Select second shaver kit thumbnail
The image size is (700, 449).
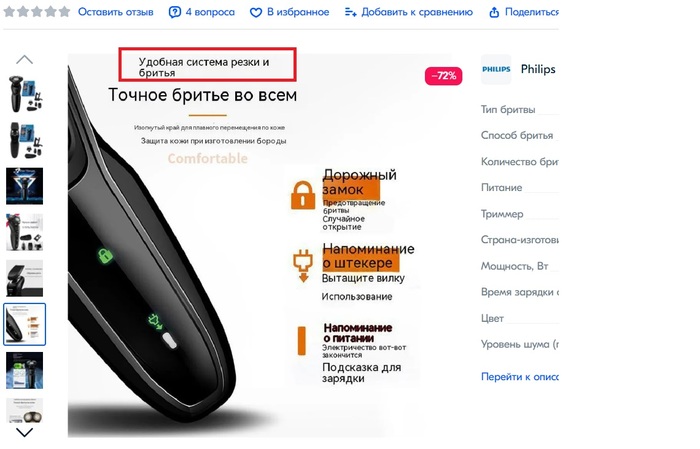pos(25,140)
